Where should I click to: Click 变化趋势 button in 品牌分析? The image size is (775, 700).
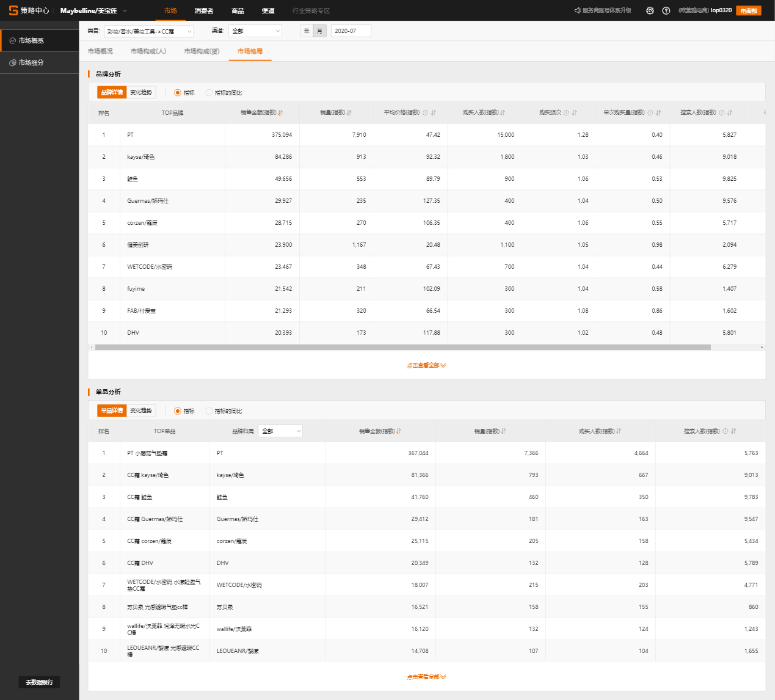(141, 93)
